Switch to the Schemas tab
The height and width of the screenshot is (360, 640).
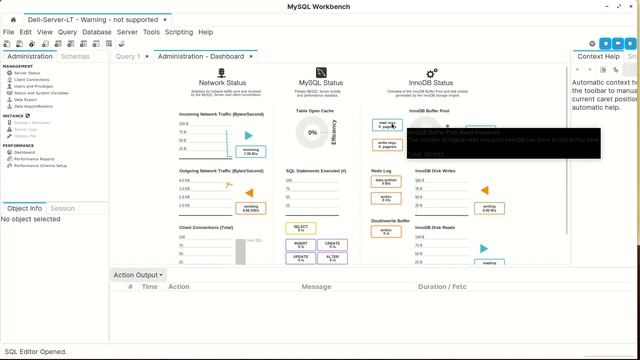(75, 56)
